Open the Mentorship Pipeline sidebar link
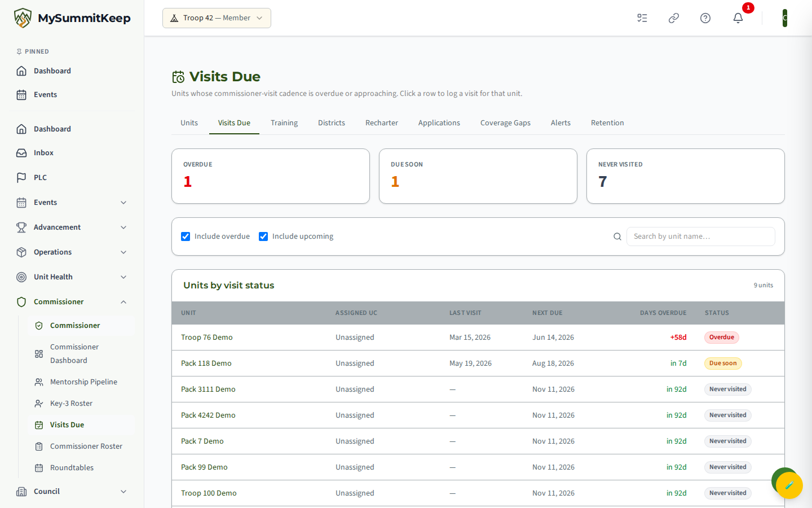The width and height of the screenshot is (812, 508). 81,382
